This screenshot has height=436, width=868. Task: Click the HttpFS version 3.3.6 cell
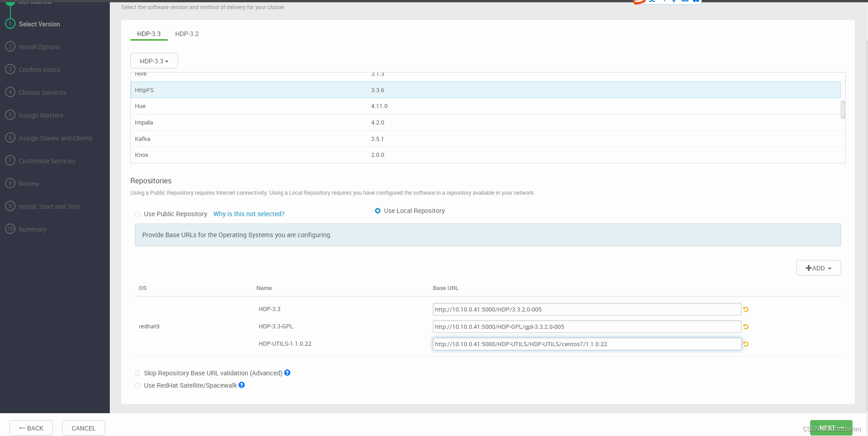click(x=377, y=90)
